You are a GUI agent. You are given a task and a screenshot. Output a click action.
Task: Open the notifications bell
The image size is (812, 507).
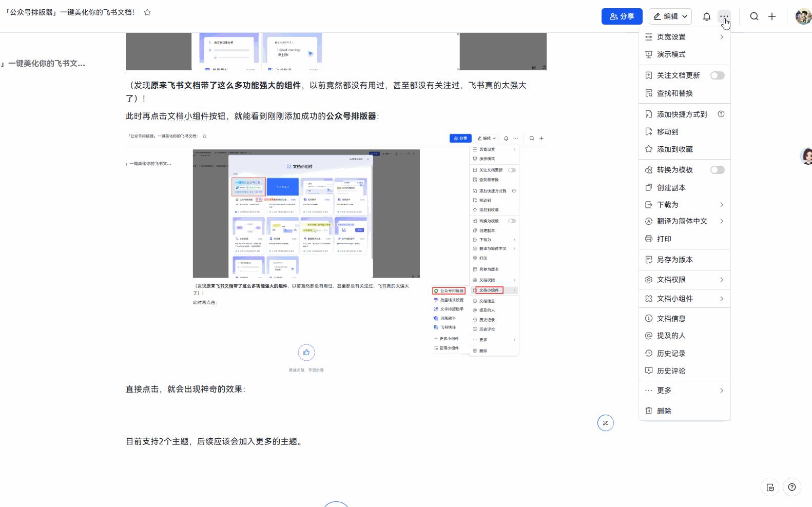[707, 16]
